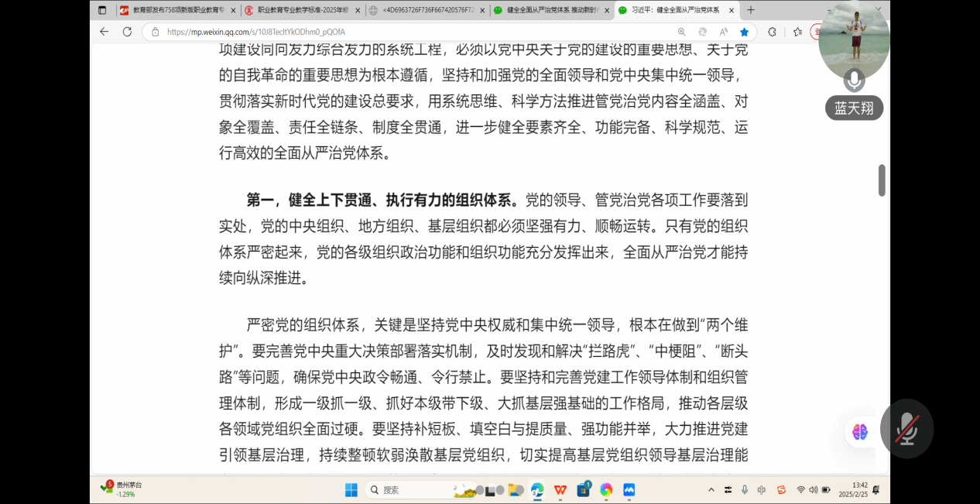Open the taskbar app with notification badge
The height and width of the screenshot is (504, 980).
[583, 489]
